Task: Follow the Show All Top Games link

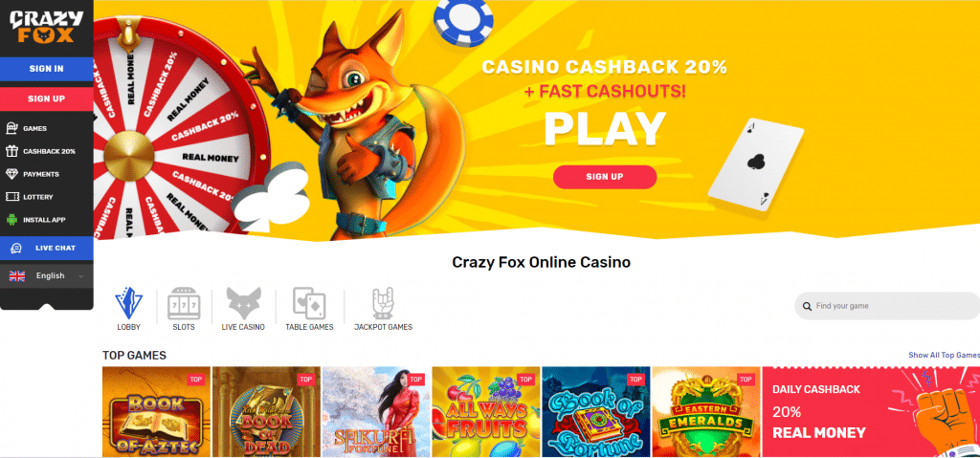Action: click(x=944, y=355)
